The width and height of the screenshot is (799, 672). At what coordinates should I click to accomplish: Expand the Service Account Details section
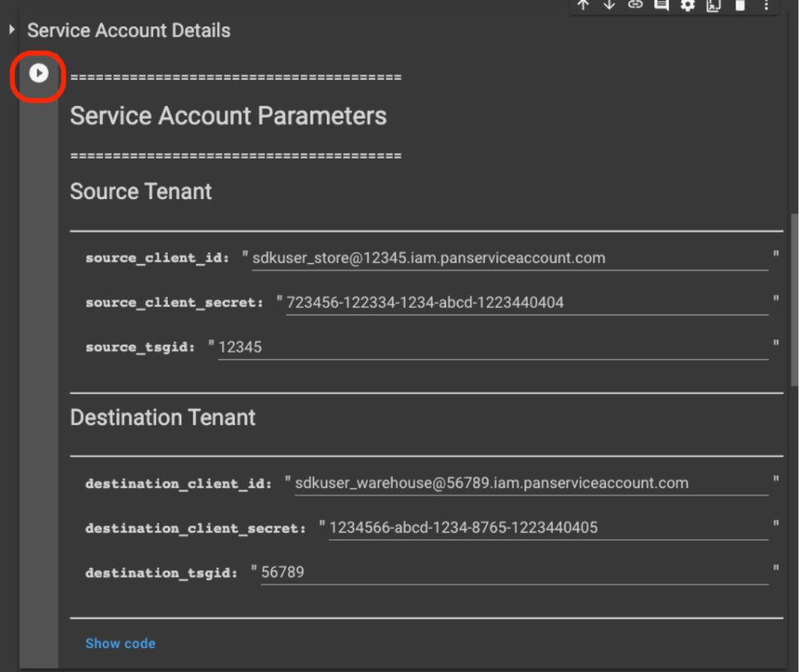pyautogui.click(x=12, y=30)
